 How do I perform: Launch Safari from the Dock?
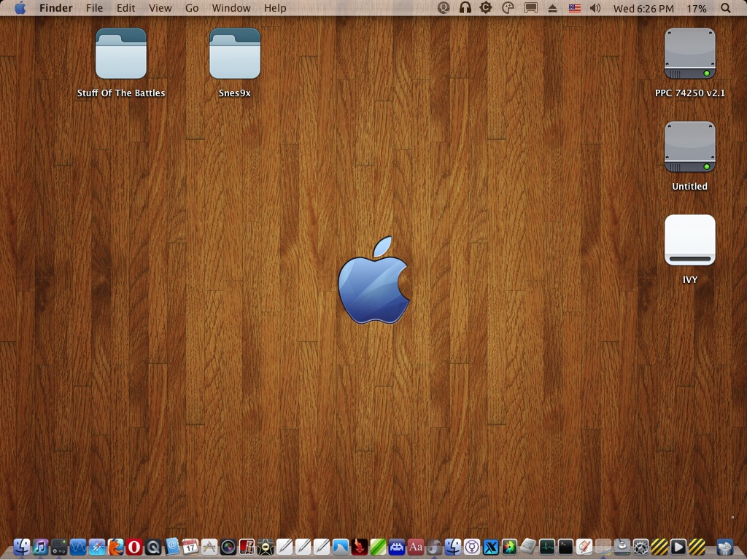point(97,547)
